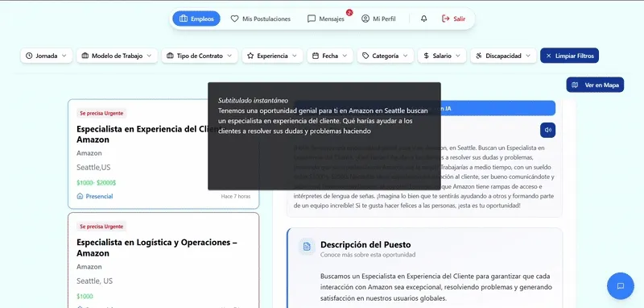Click the 'Se precisa Urgente' tag on Logística card
This screenshot has height=308, width=644.
[x=101, y=227]
